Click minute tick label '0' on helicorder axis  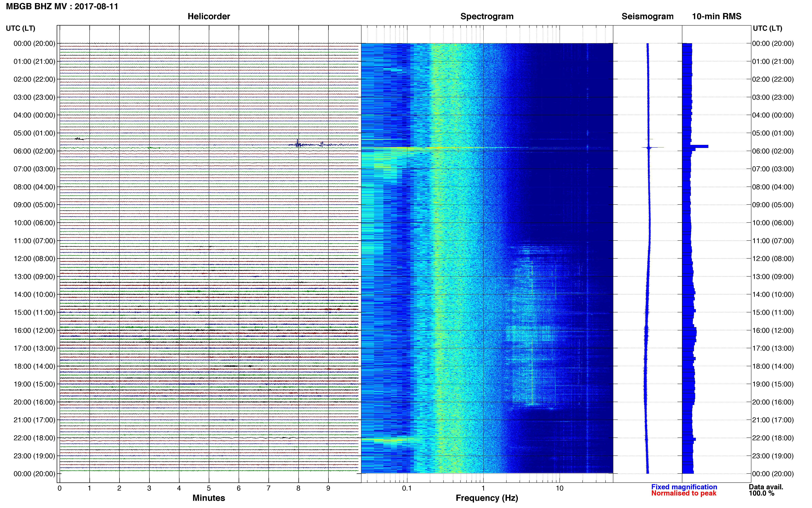coord(59,488)
